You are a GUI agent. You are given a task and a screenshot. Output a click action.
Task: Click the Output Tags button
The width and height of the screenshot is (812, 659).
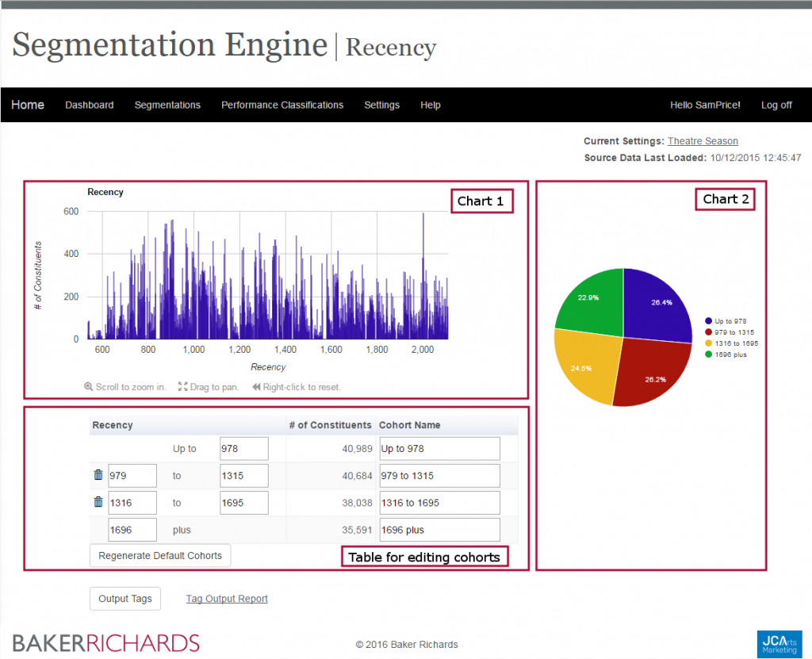tap(125, 599)
